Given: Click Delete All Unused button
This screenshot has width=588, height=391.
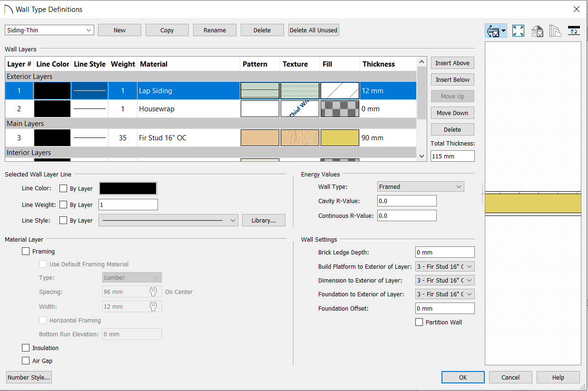Looking at the screenshot, I should click(314, 30).
